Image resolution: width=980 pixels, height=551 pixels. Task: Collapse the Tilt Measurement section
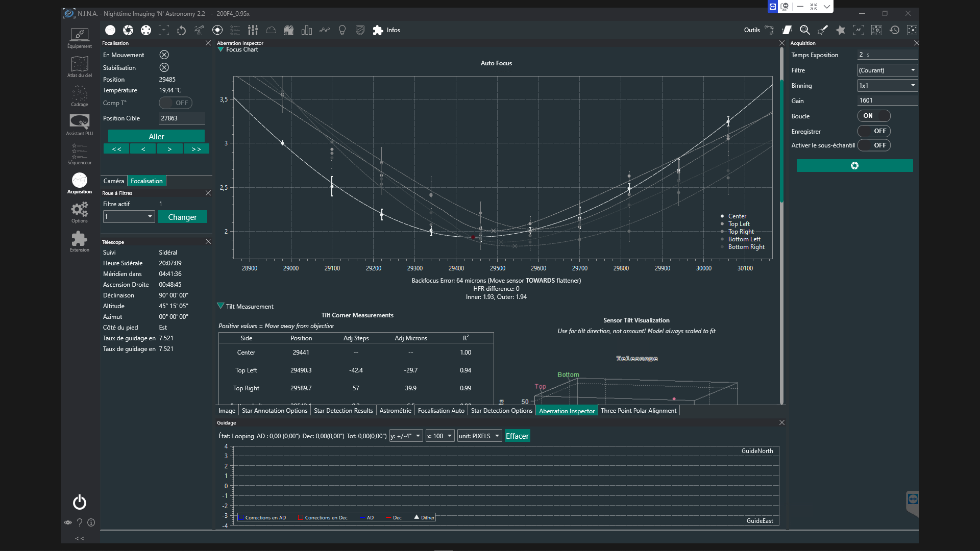click(220, 306)
